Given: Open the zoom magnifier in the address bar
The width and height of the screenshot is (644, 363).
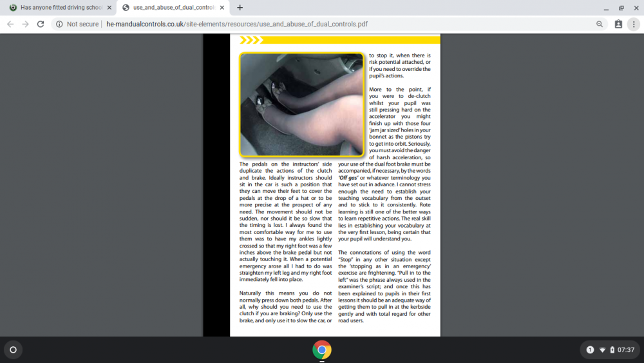Looking at the screenshot, I should [600, 25].
